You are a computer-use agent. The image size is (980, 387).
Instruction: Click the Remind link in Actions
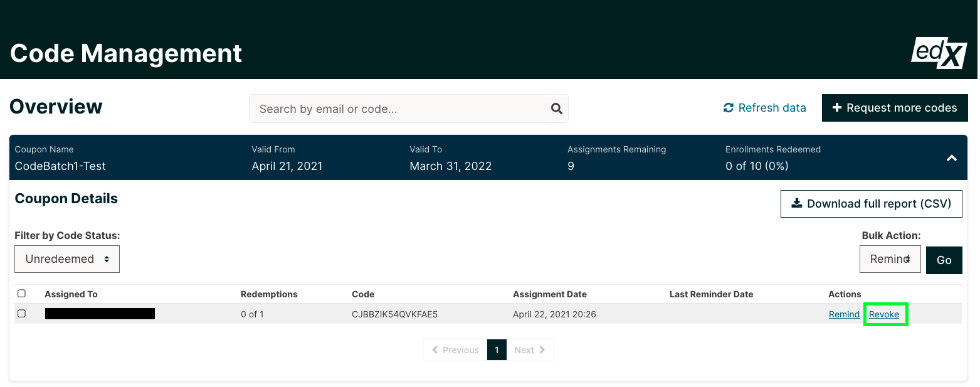tap(844, 314)
